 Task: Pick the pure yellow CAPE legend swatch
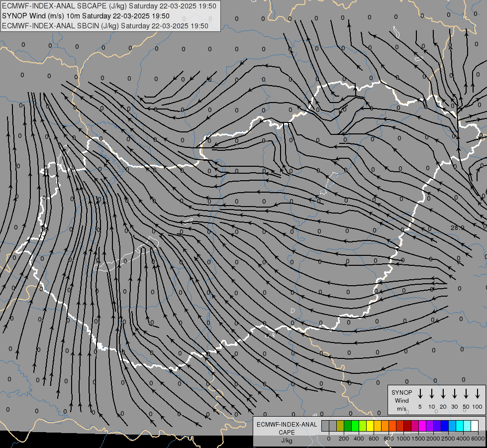370,426
